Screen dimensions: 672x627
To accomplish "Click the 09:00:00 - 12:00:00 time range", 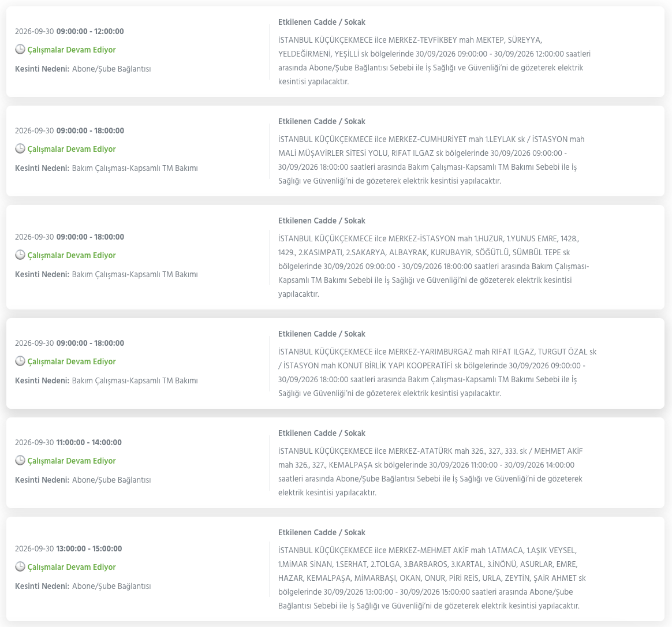I will pos(90,31).
